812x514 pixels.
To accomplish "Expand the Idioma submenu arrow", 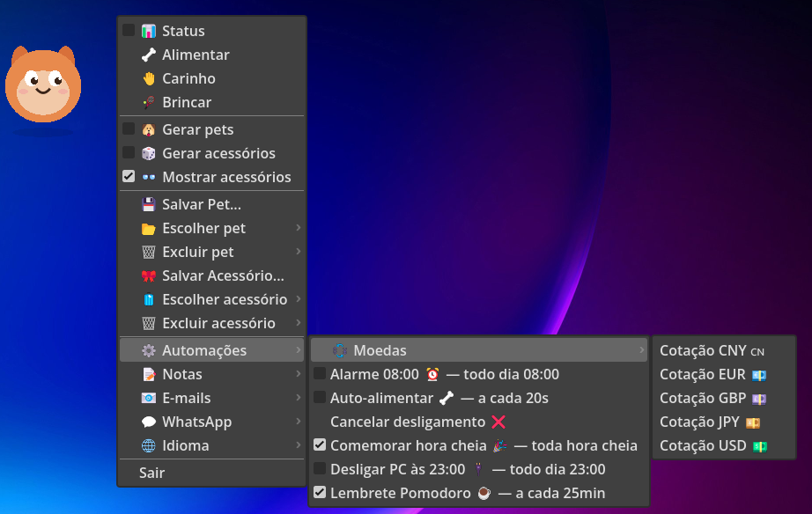I will 299,445.
